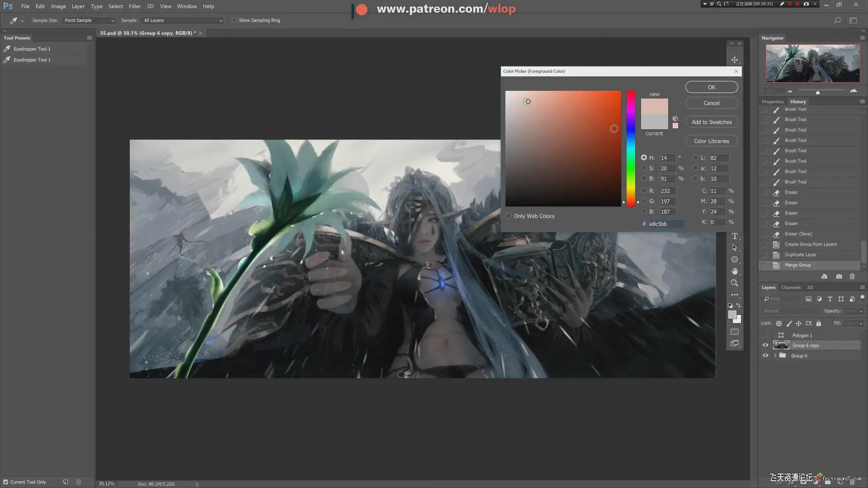Hide the Group 6 copy layer

765,345
